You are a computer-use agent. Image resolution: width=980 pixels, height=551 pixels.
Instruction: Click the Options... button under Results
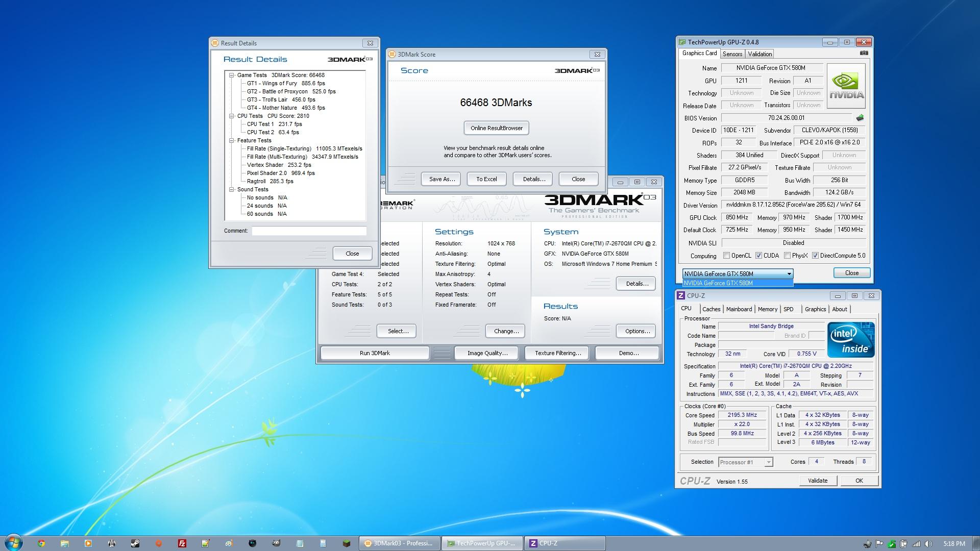[637, 331]
